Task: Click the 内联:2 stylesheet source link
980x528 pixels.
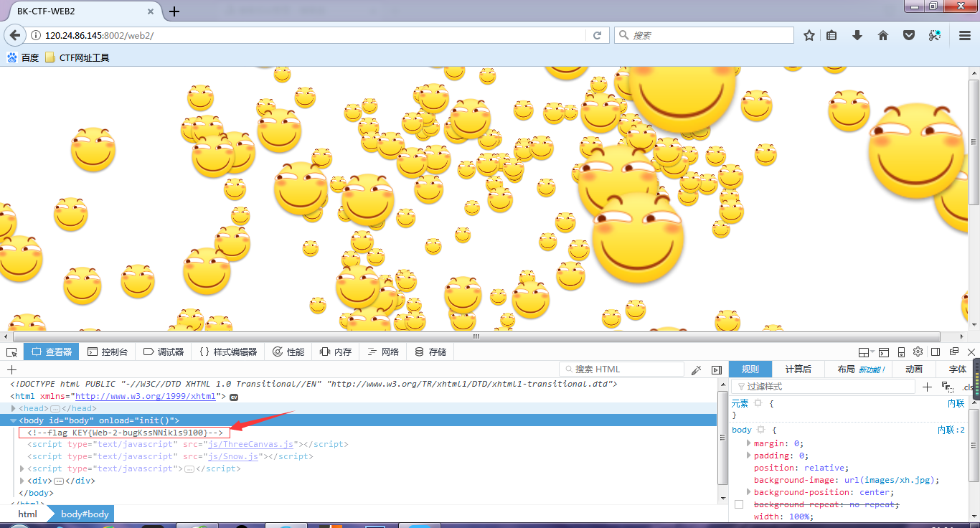Action: [x=951, y=430]
